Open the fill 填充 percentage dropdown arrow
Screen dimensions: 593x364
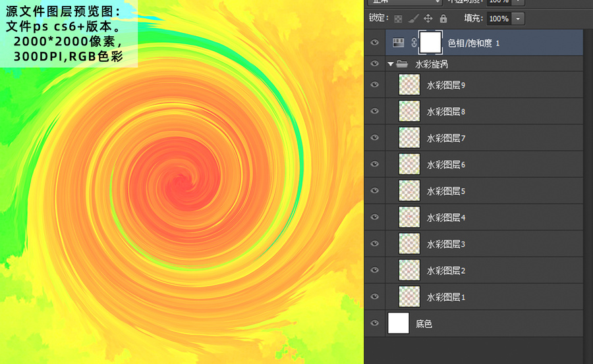click(x=518, y=18)
